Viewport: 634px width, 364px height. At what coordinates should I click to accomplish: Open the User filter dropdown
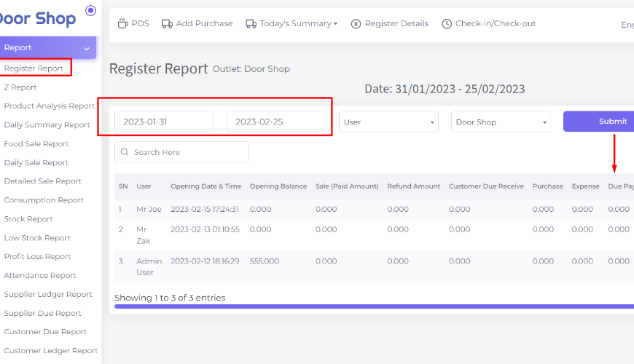(x=388, y=122)
